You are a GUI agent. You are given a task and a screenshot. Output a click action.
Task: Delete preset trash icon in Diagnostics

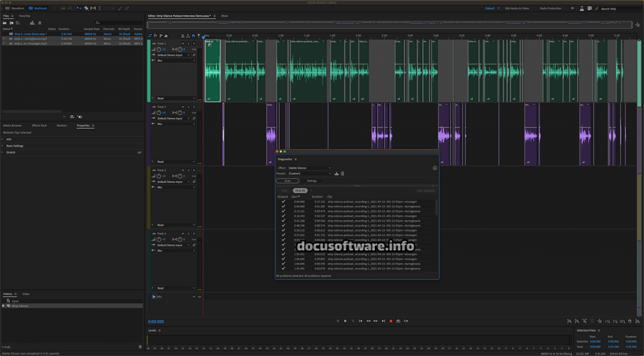[342, 174]
